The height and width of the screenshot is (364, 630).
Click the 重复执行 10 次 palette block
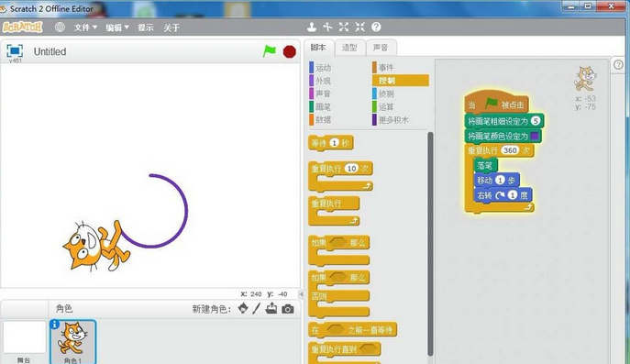[340, 176]
